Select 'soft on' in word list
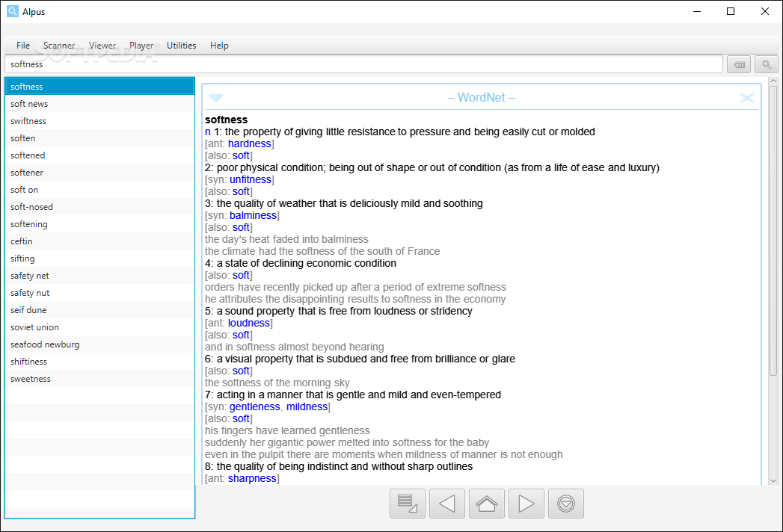Viewport: 783px width, 532px height. (x=100, y=190)
